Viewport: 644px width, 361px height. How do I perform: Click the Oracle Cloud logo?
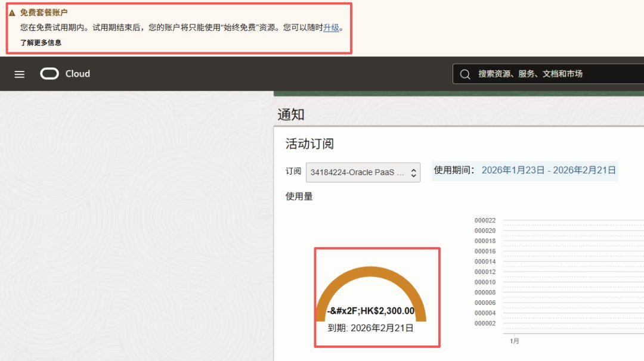(49, 74)
